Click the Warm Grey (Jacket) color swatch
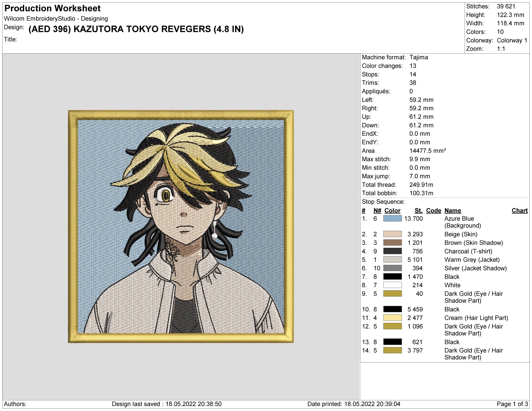The width and height of the screenshot is (532, 411). (392, 259)
